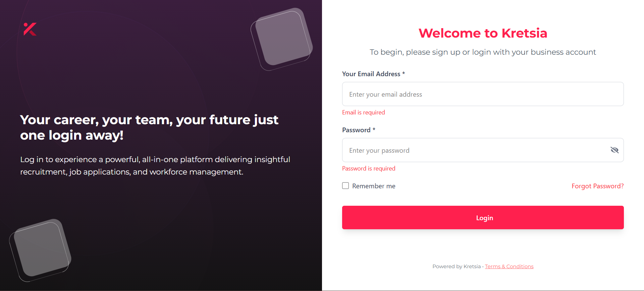The height and width of the screenshot is (291, 644).
Task: Open the Terms & Conditions link
Action: pyautogui.click(x=509, y=266)
